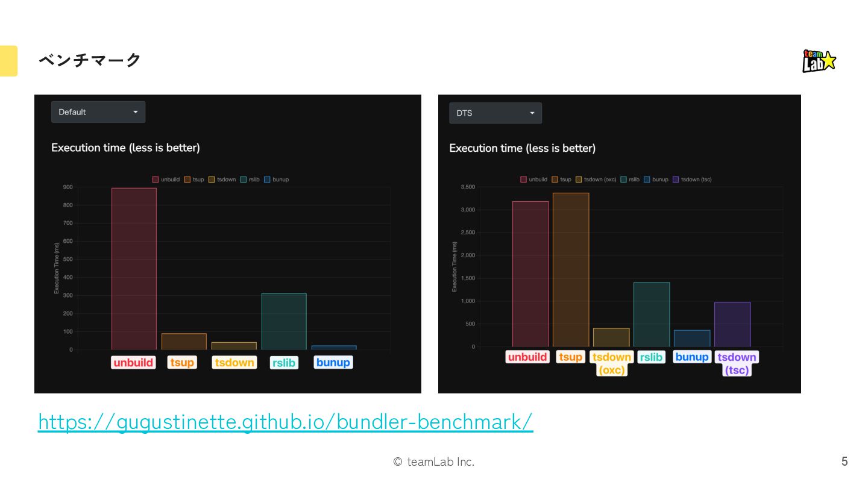
Task: Click the tsdown (tsc) label under DTS chart
Action: (x=737, y=363)
